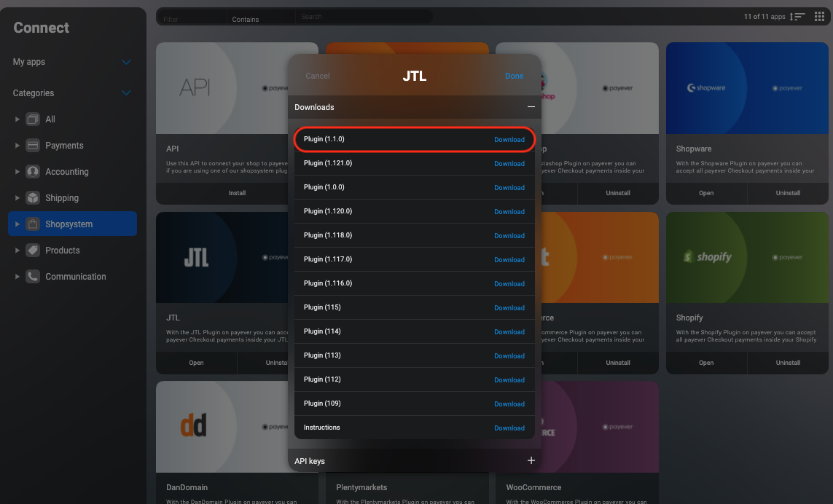
Task: Expand API keys section with plus
Action: tap(531, 460)
